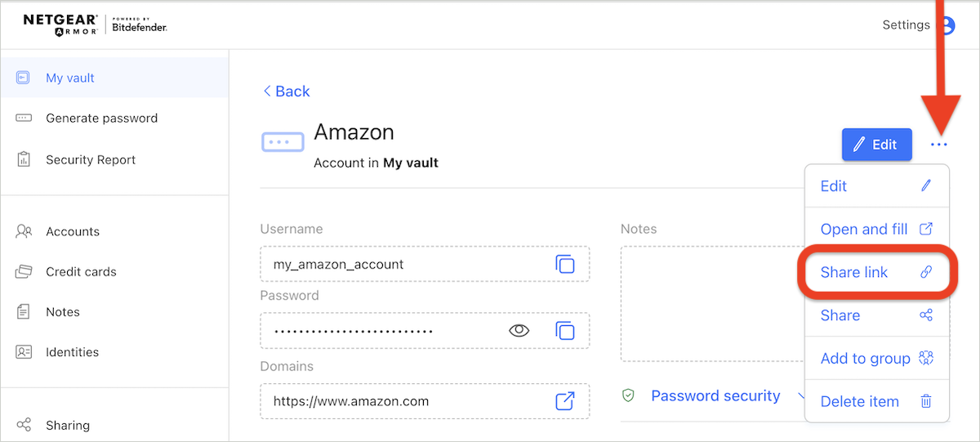
Task: Expand the Password security section
Action: [x=715, y=395]
